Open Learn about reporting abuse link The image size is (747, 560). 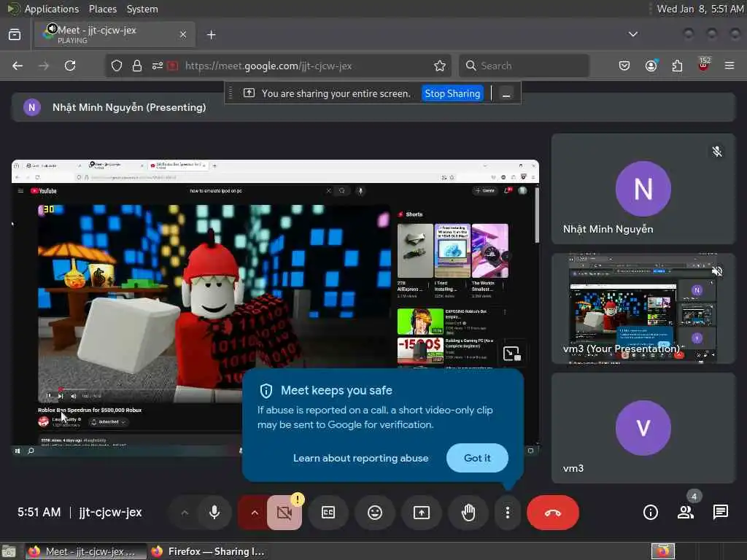pyautogui.click(x=360, y=458)
